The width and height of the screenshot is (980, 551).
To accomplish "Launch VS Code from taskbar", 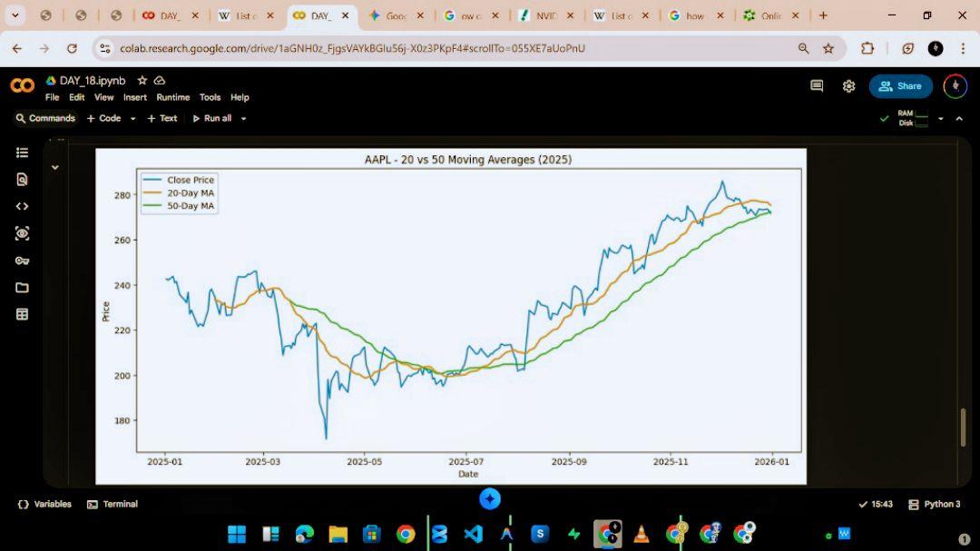I will (473, 534).
